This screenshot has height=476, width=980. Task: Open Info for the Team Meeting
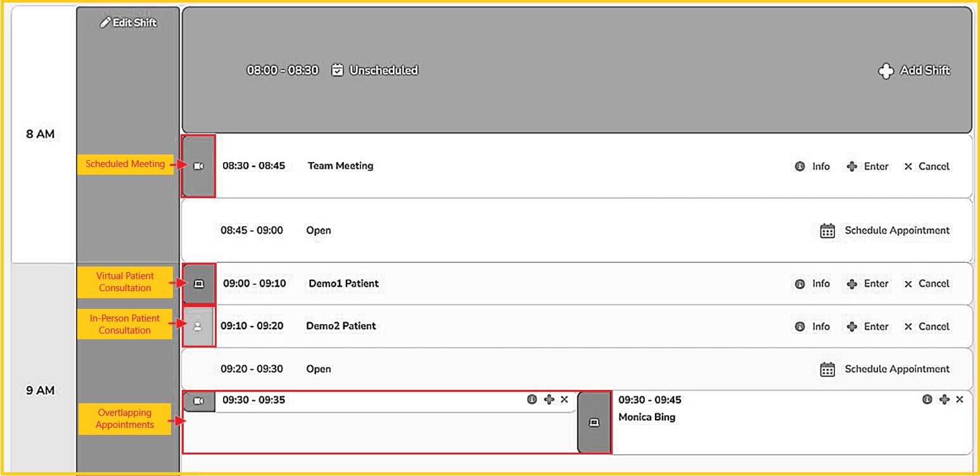coord(812,166)
